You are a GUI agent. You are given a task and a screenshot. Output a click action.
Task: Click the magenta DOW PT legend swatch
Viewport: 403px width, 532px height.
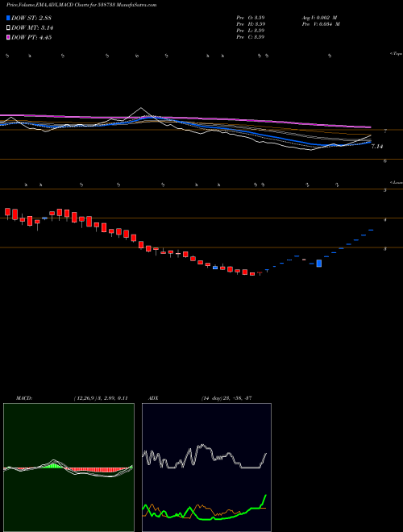pyautogui.click(x=9, y=38)
